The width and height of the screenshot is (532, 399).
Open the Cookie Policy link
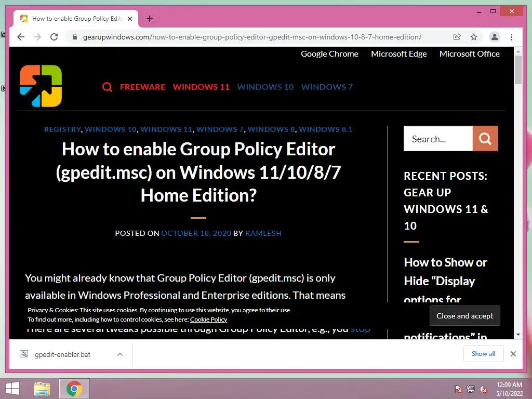point(208,320)
